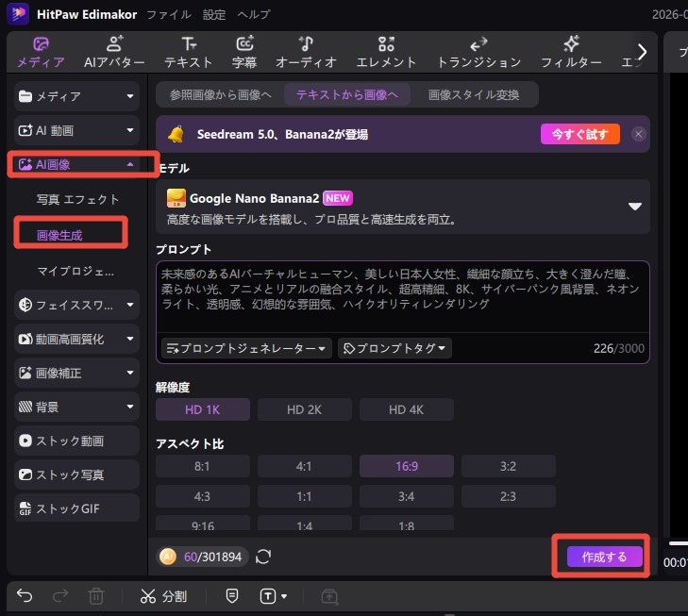Image resolution: width=688 pixels, height=616 pixels.
Task: Open the プロンプトタグ dropdown
Action: (x=394, y=348)
